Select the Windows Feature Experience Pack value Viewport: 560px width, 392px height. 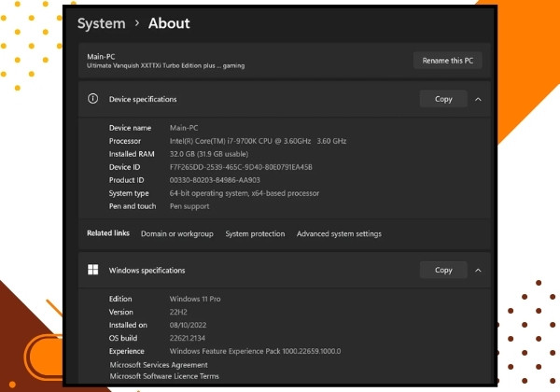click(x=255, y=351)
